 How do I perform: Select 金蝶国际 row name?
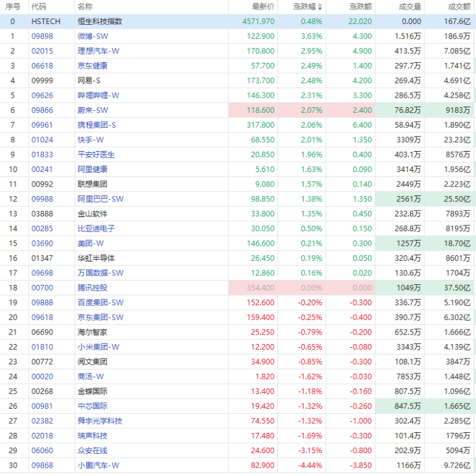(93, 392)
